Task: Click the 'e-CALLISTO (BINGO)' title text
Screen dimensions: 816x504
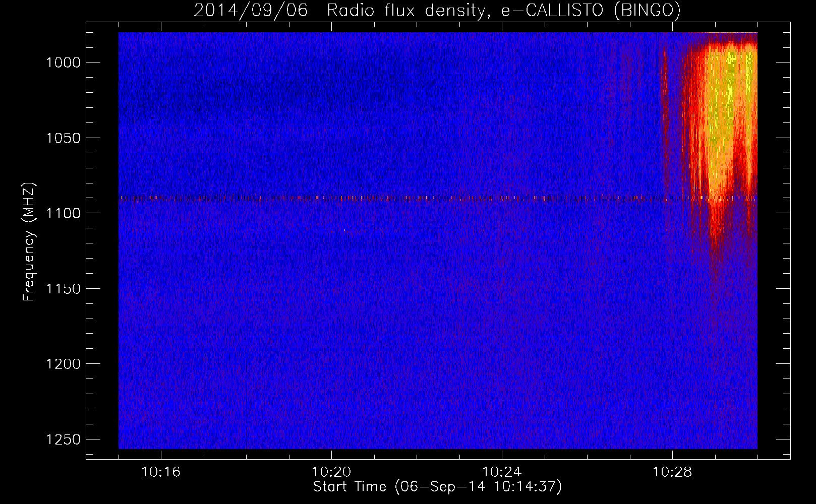Action: [591, 11]
